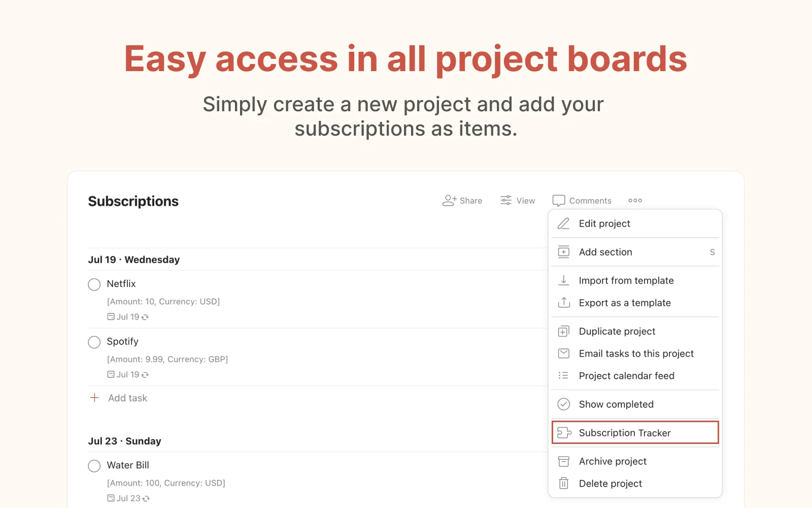Check off the Spotify task
Viewport: 812px width, 508px height.
pos(94,342)
